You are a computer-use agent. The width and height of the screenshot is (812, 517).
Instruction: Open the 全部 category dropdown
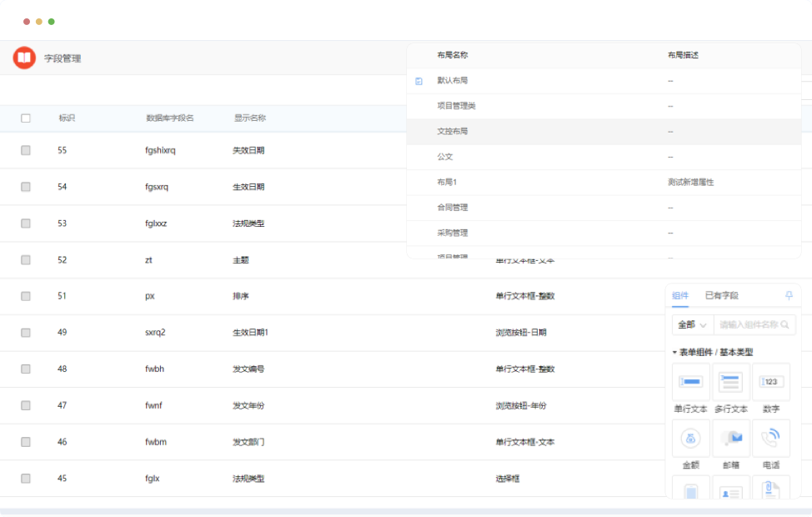pos(692,324)
